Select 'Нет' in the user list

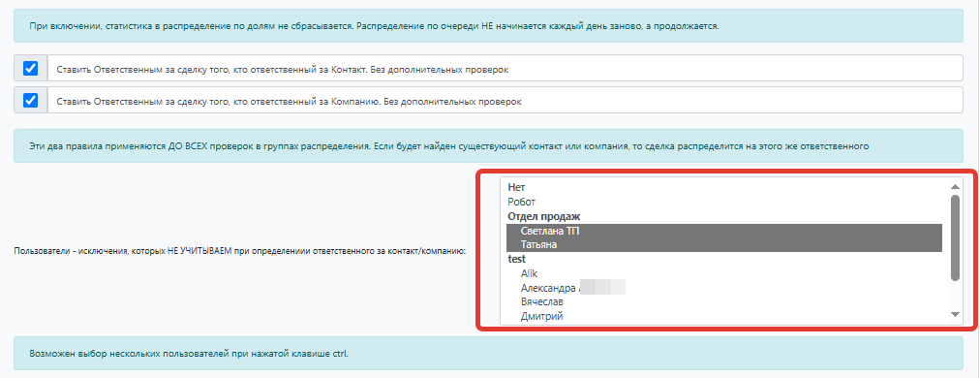coord(724,187)
